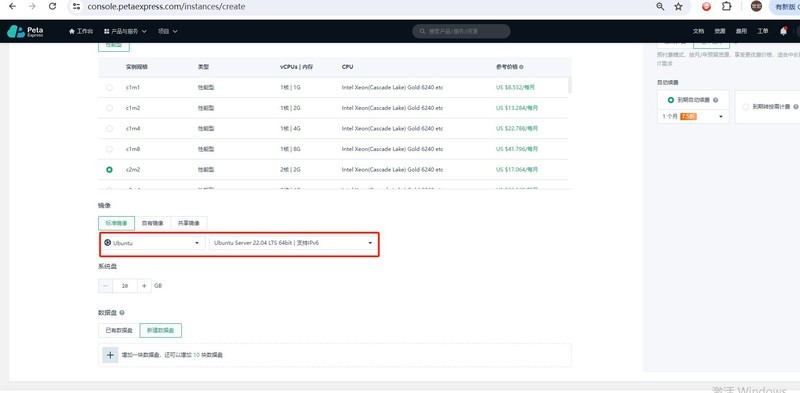Click the browser address bar URL
This screenshot has width=800, height=393.
click(166, 7)
